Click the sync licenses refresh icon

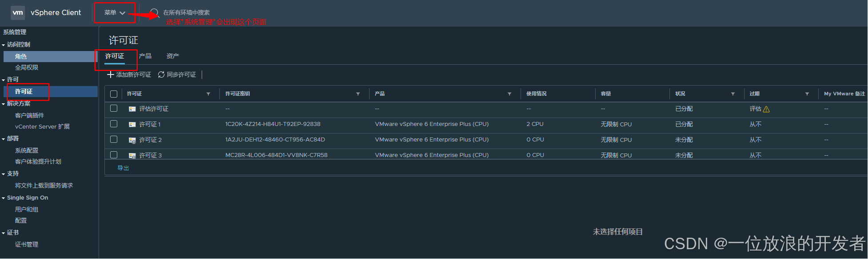pos(161,75)
